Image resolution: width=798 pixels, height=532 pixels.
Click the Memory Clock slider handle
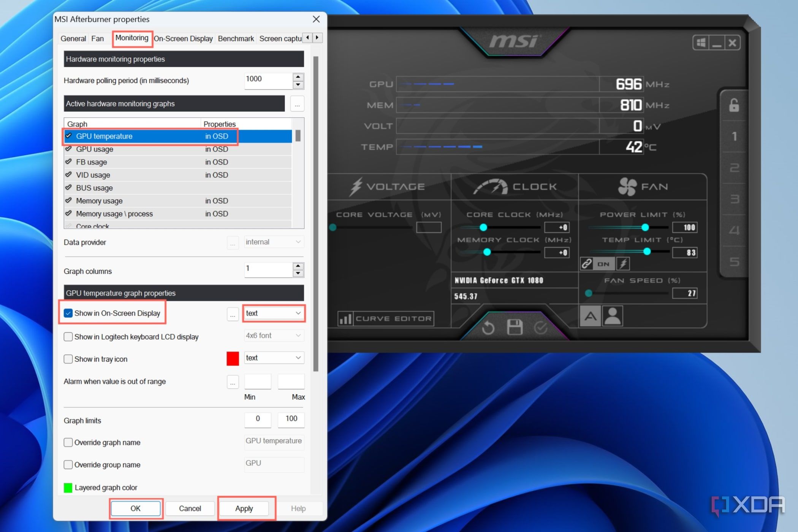coord(487,252)
